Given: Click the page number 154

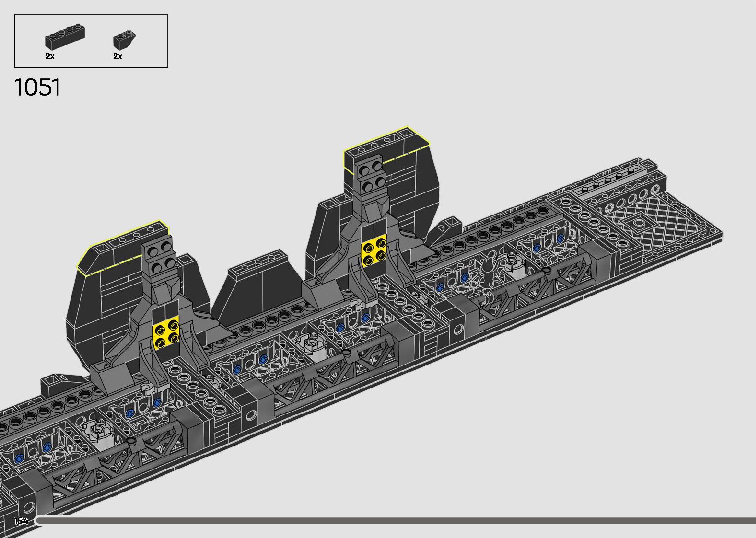Looking at the screenshot, I should 21,521.
